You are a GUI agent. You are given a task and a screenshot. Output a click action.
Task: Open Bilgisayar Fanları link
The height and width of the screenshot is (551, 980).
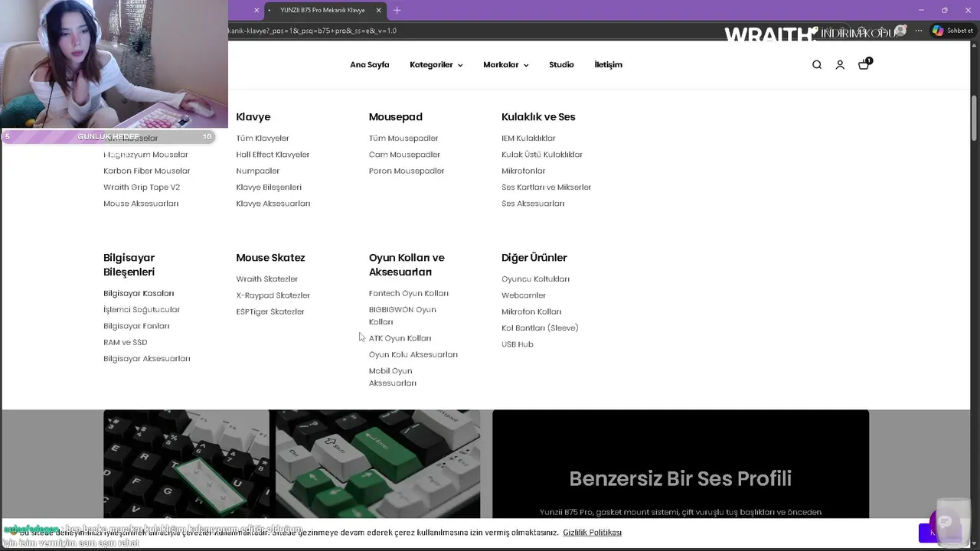(136, 326)
